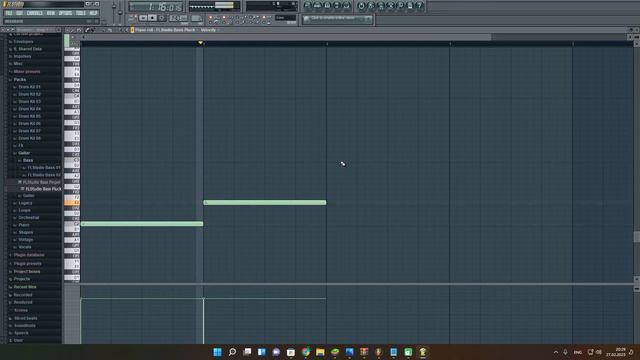
Task: Open the FILE menu
Action: pyautogui.click(x=9, y=13)
